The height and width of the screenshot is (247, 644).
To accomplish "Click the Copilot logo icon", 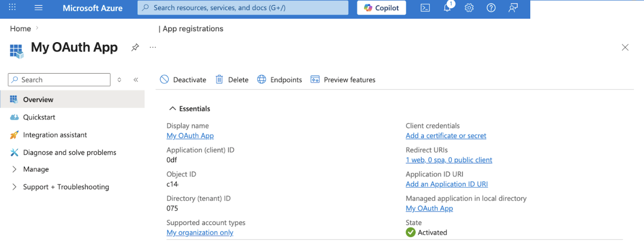I will coord(368,8).
